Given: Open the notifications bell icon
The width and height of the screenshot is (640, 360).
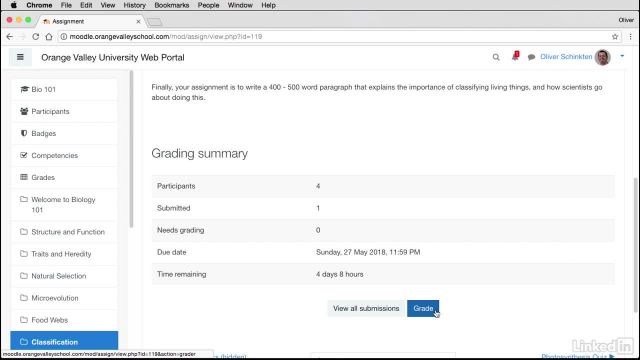Looking at the screenshot, I should 515,56.
